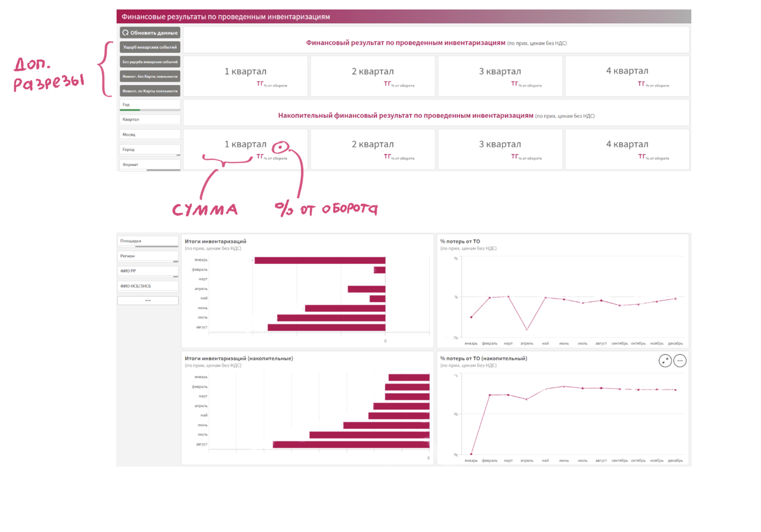The width and height of the screenshot is (761, 532).
Task: Select the '4 квартал' card under 'Накопительный финансовый результат'
Action: tap(627, 149)
